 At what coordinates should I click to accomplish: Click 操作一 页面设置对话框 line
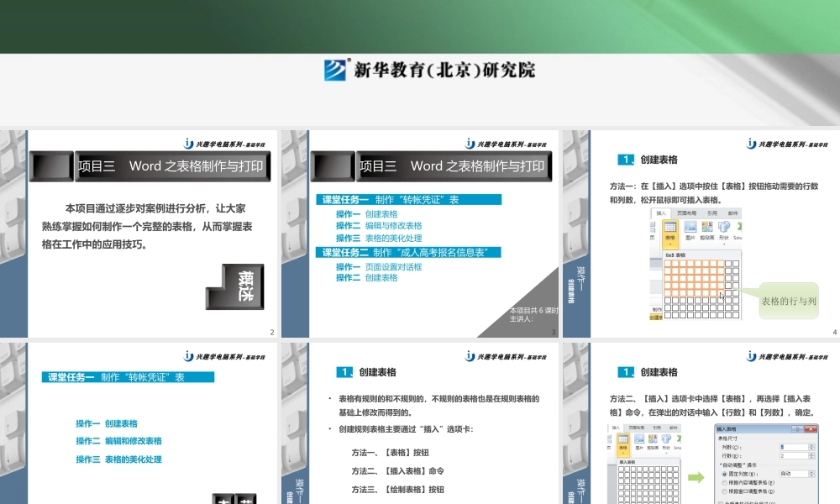tap(379, 267)
